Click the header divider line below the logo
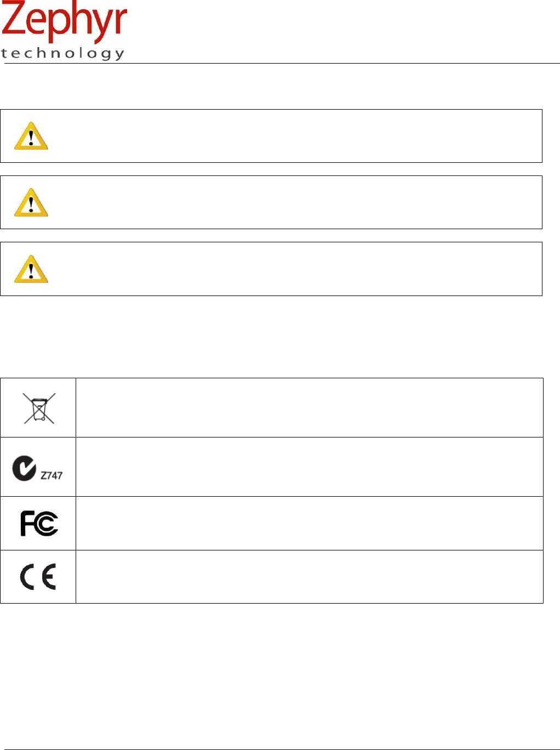 coord(329,64)
